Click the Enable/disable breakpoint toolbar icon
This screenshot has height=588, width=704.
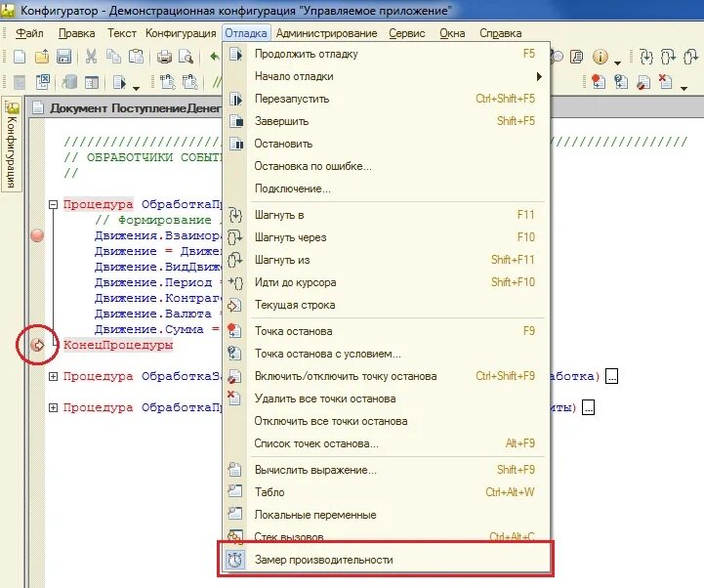click(x=643, y=82)
